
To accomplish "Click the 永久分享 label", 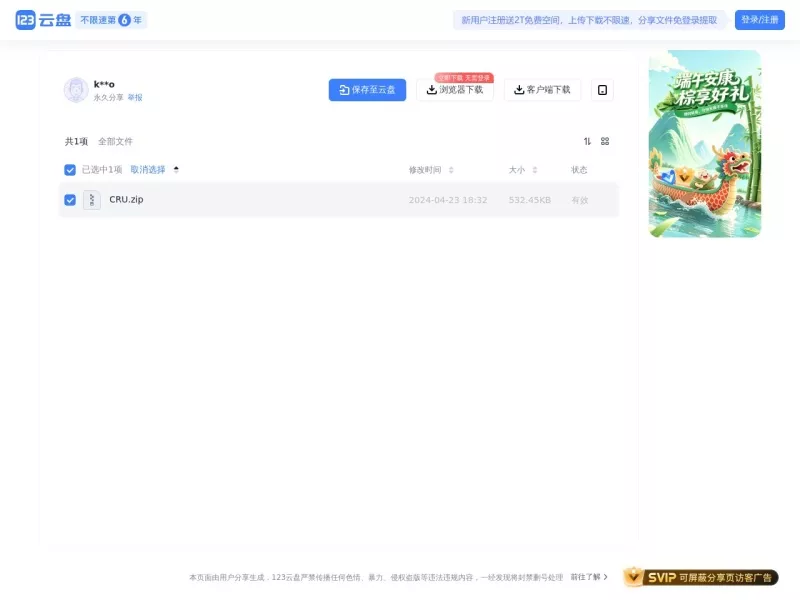I will [x=108, y=97].
